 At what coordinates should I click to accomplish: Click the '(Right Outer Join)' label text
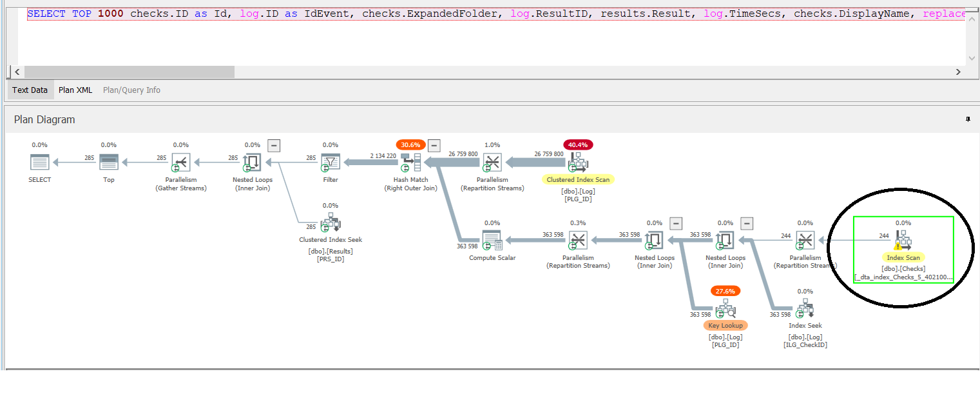pos(410,188)
